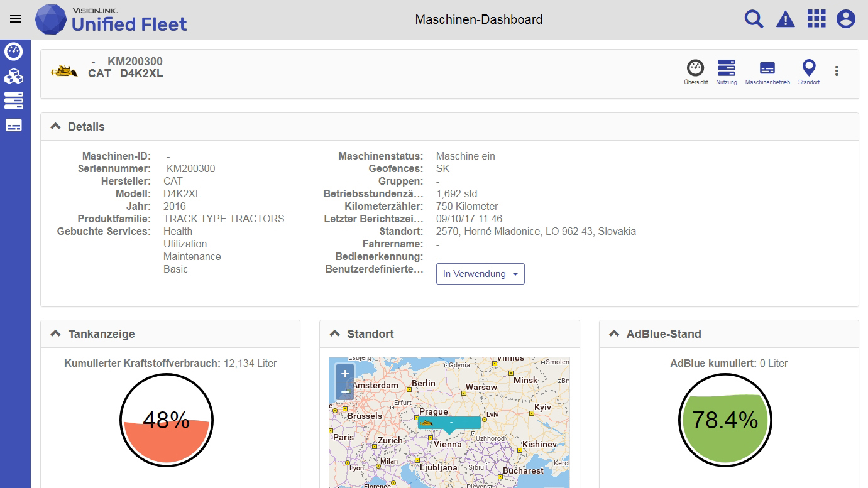Image resolution: width=868 pixels, height=488 pixels.
Task: Click the Basic booked service entry
Action: (176, 269)
